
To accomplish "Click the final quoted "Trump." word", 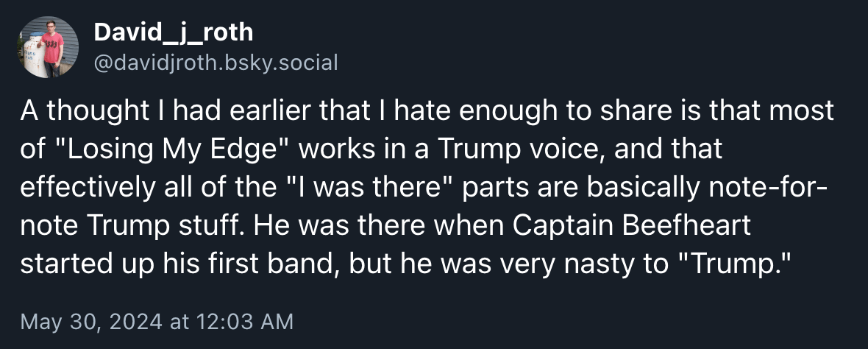I will 735,264.
